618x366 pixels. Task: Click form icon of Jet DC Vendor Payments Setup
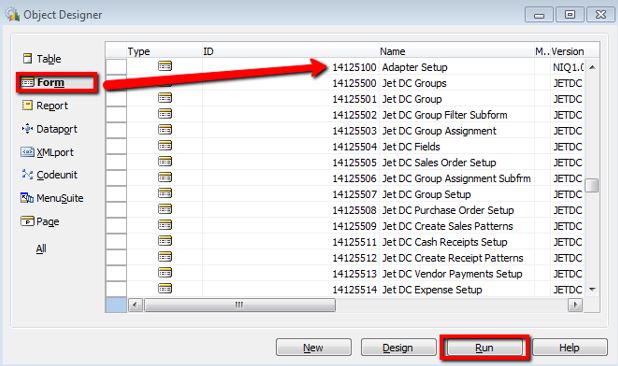pyautogui.click(x=165, y=272)
